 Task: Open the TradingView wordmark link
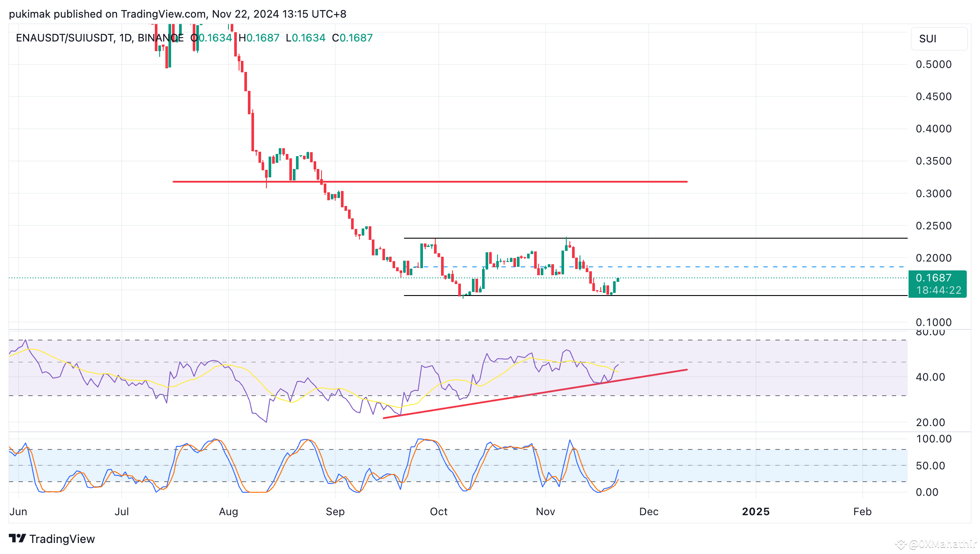click(62, 539)
